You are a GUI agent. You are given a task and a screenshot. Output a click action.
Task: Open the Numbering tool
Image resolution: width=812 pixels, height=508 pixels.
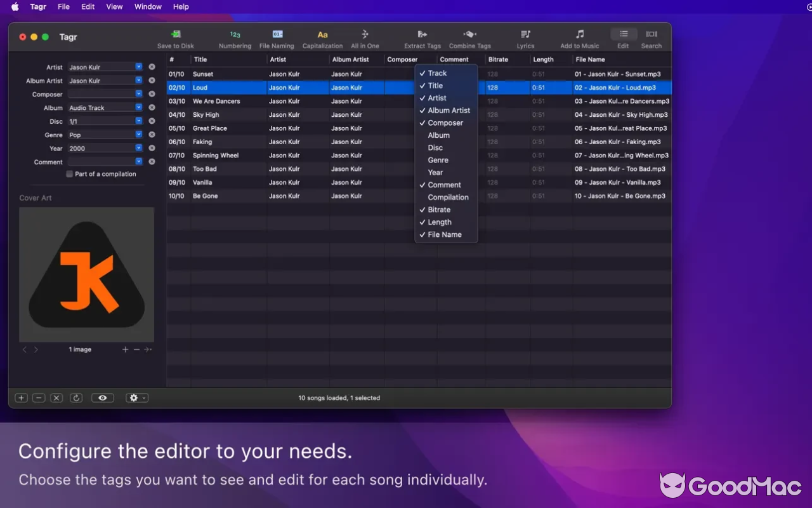235,35
